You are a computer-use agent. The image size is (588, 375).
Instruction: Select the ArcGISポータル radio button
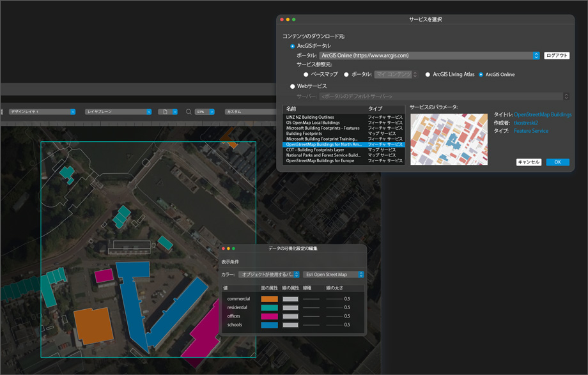293,46
